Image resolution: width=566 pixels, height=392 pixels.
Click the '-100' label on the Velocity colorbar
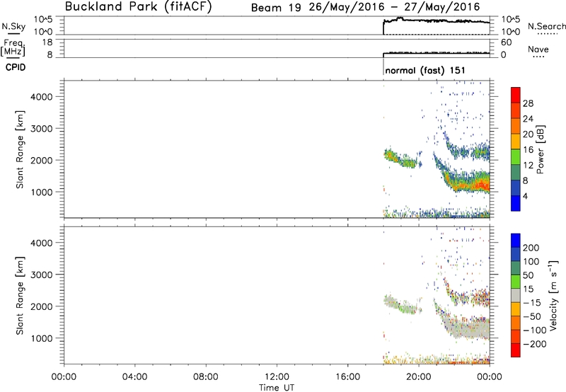point(535,330)
